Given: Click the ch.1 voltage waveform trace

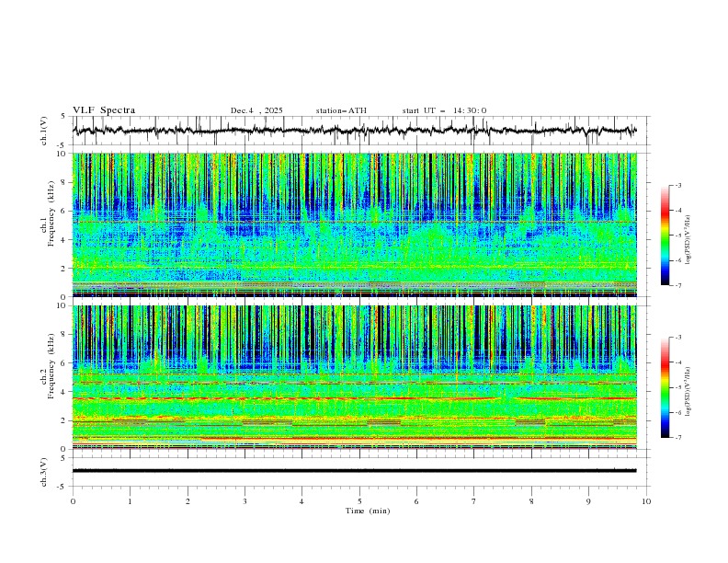Looking at the screenshot, I should [x=354, y=131].
